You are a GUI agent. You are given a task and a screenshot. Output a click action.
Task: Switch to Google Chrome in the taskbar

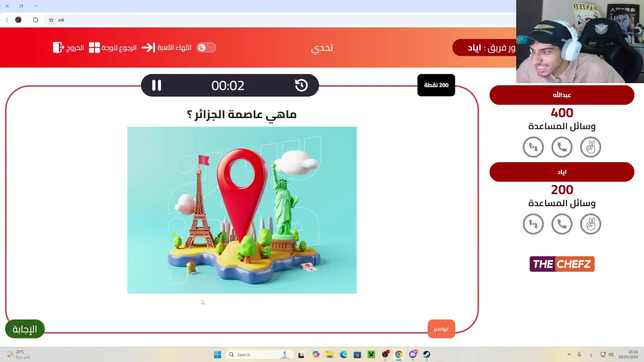[x=398, y=354]
